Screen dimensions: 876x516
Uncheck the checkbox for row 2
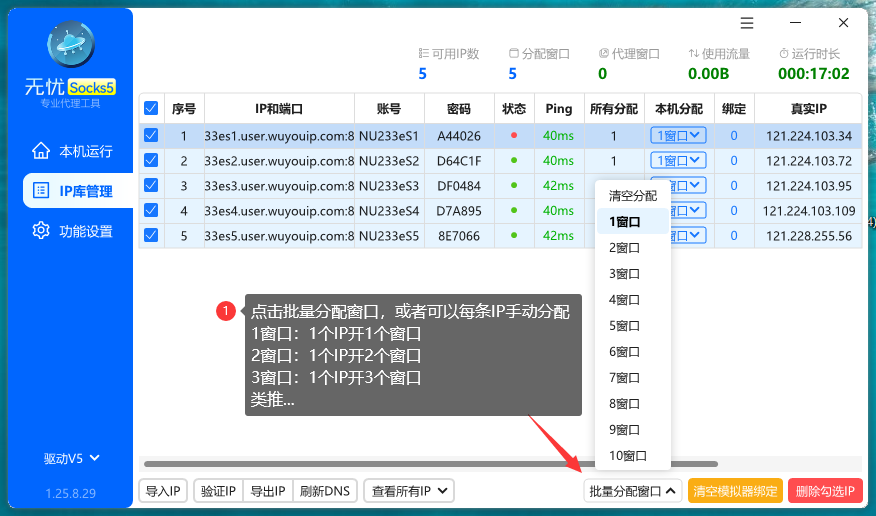tap(151, 160)
